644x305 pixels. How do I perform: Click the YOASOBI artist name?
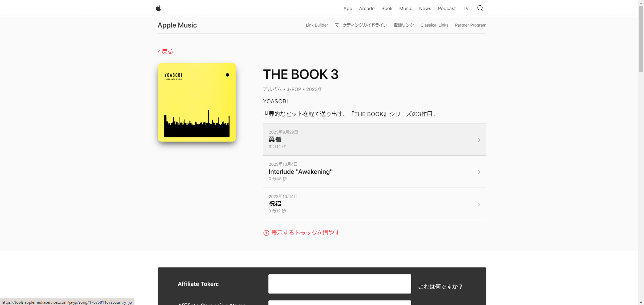(275, 101)
